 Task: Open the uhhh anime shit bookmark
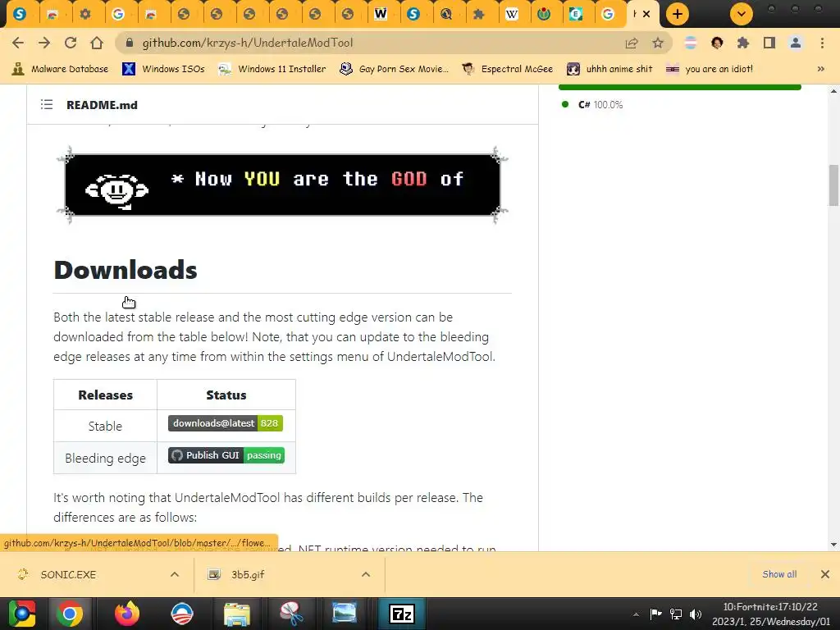[609, 69]
